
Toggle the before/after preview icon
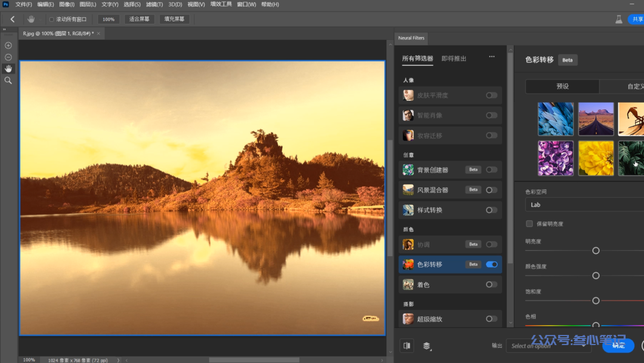click(407, 346)
